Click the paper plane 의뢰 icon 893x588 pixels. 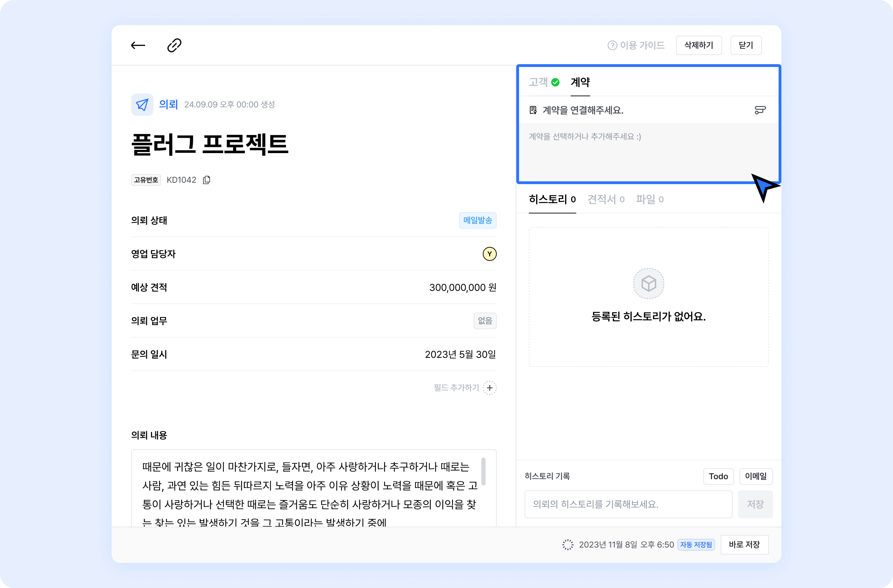(142, 105)
